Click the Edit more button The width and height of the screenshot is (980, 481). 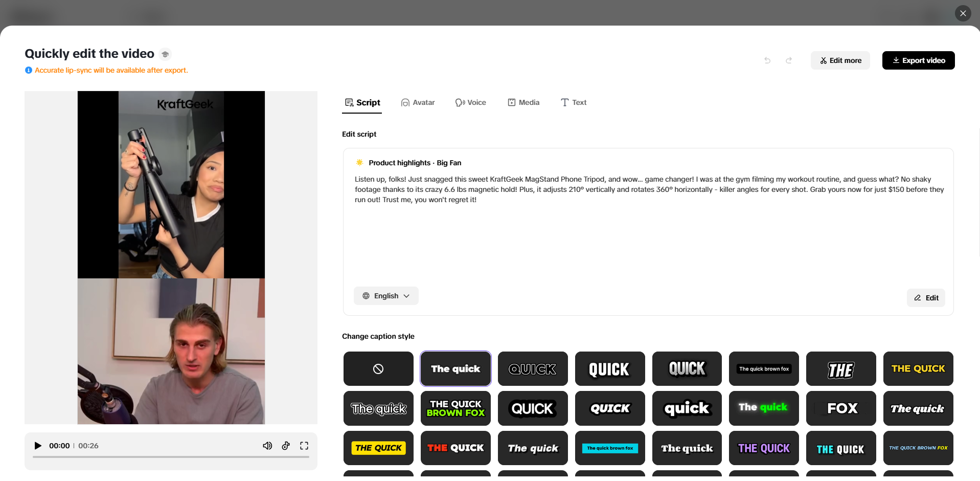point(840,60)
